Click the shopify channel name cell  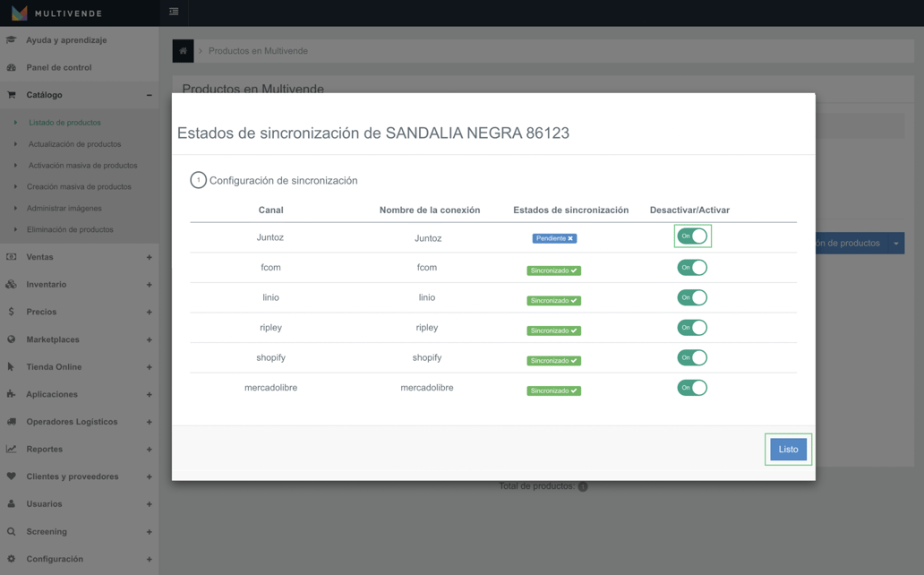(x=270, y=357)
